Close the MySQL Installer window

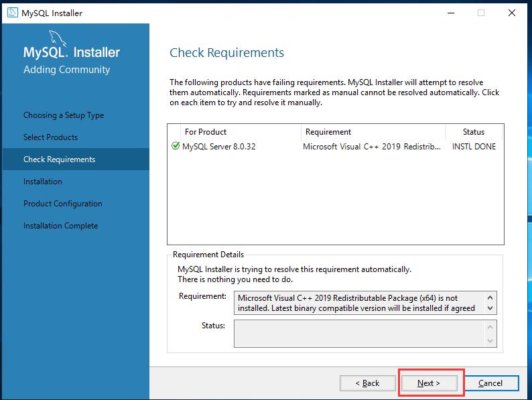(x=512, y=13)
